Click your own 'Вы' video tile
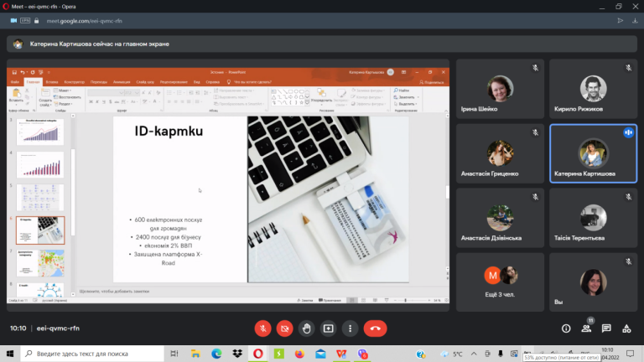The image size is (644, 362). [x=593, y=282]
